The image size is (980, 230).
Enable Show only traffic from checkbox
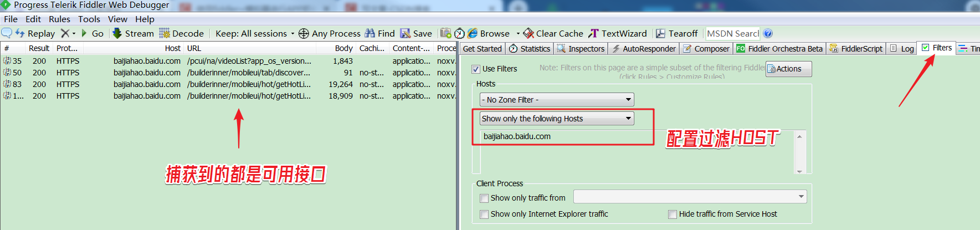point(484,198)
